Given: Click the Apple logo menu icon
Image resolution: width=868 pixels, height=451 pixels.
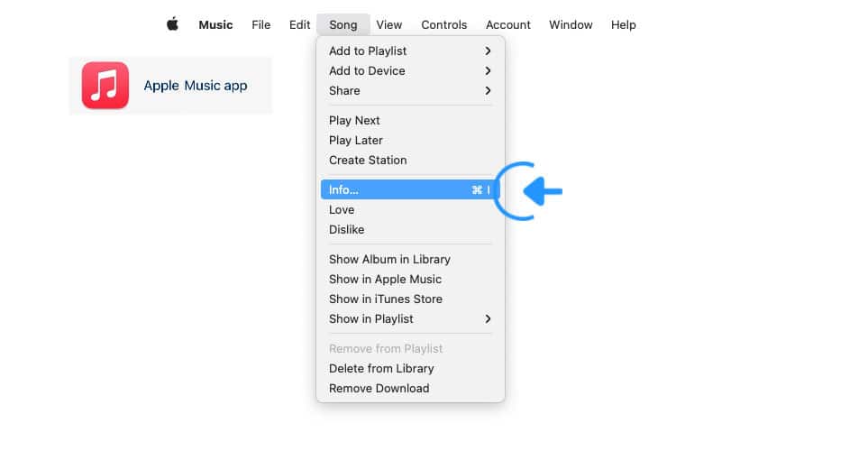Looking at the screenshot, I should point(173,24).
